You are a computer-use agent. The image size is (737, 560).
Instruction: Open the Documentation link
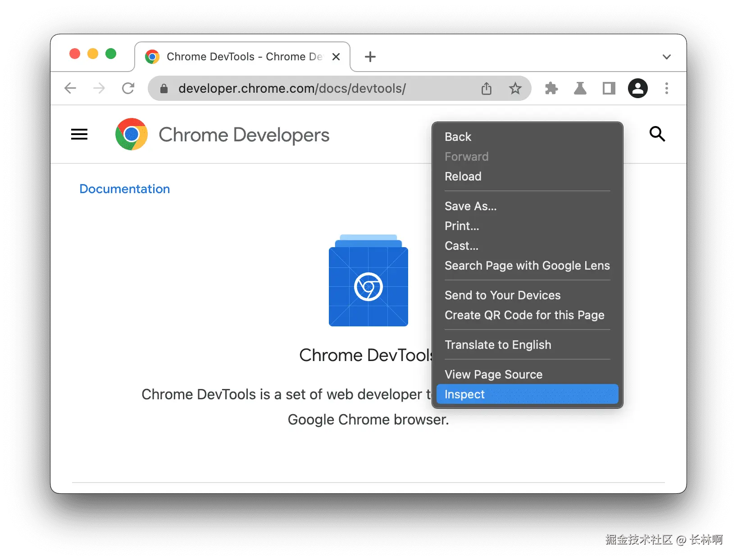[x=125, y=189]
